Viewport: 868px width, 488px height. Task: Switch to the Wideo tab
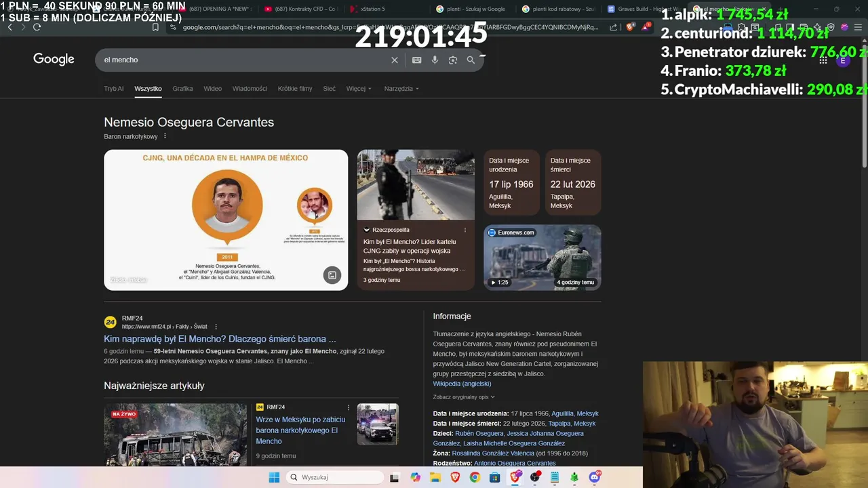coord(213,89)
